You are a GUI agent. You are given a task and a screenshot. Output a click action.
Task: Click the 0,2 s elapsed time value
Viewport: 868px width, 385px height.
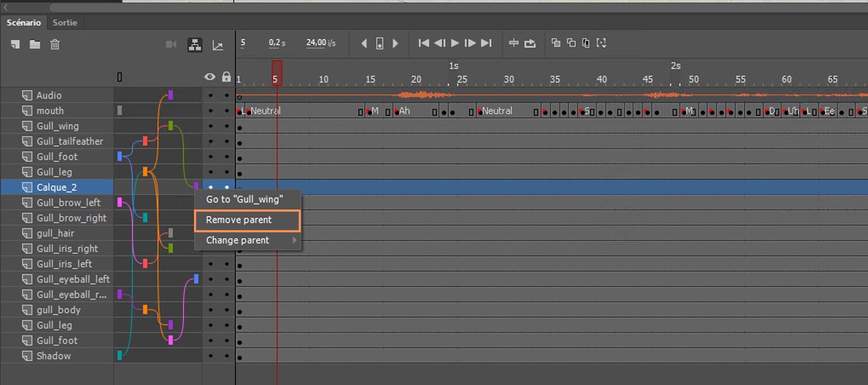click(277, 42)
